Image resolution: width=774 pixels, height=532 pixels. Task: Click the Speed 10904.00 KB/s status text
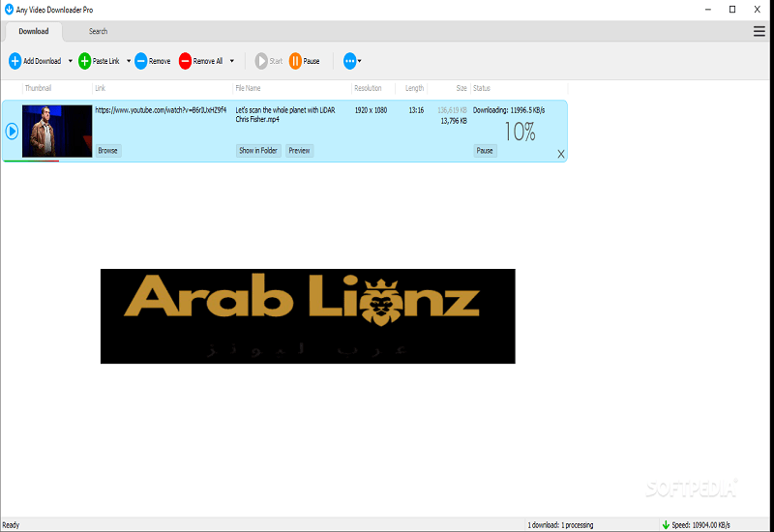700,525
